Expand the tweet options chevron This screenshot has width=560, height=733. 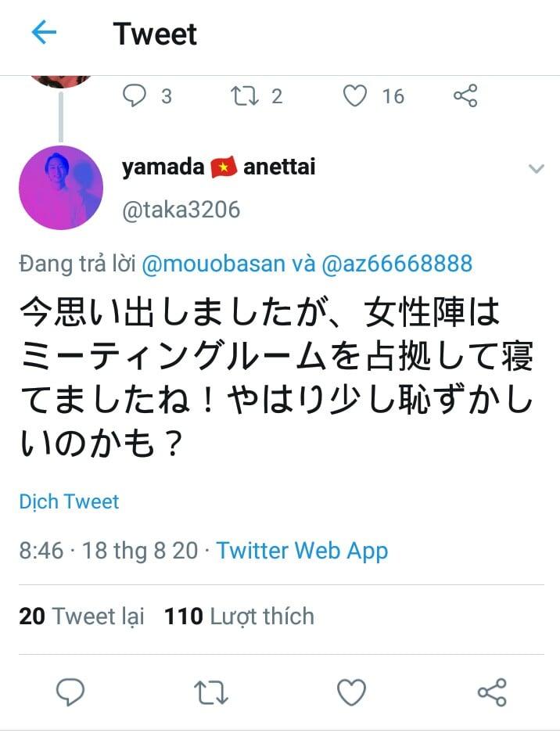(536, 169)
